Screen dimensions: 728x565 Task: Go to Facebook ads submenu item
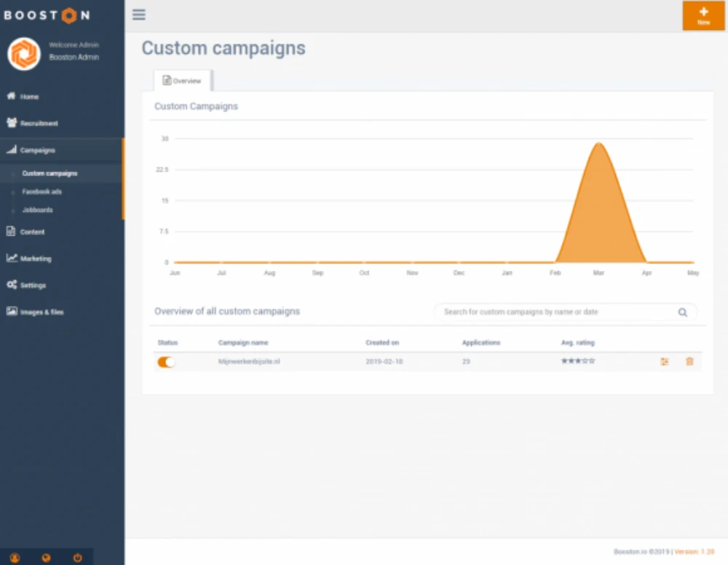point(41,191)
